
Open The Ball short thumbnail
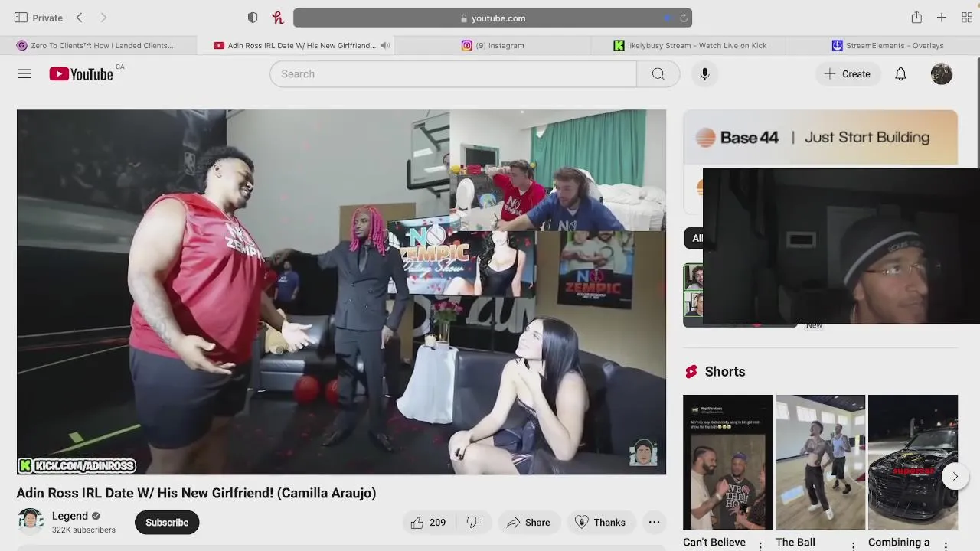[820, 461]
